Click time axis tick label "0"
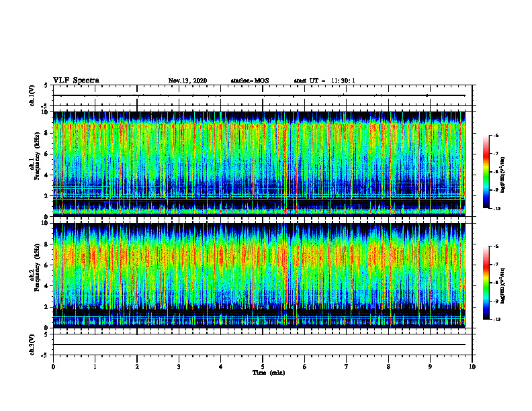Image resolution: width=532 pixels, height=411 pixels. pyautogui.click(x=53, y=367)
